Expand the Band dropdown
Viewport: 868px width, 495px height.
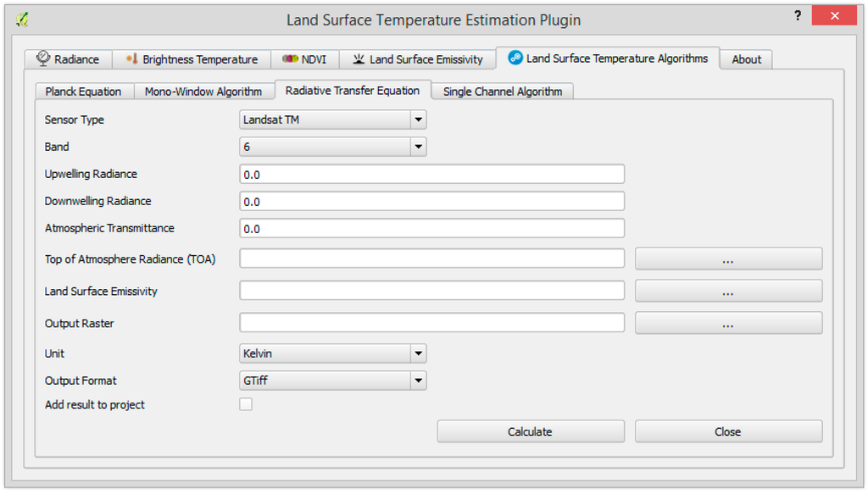333,147
